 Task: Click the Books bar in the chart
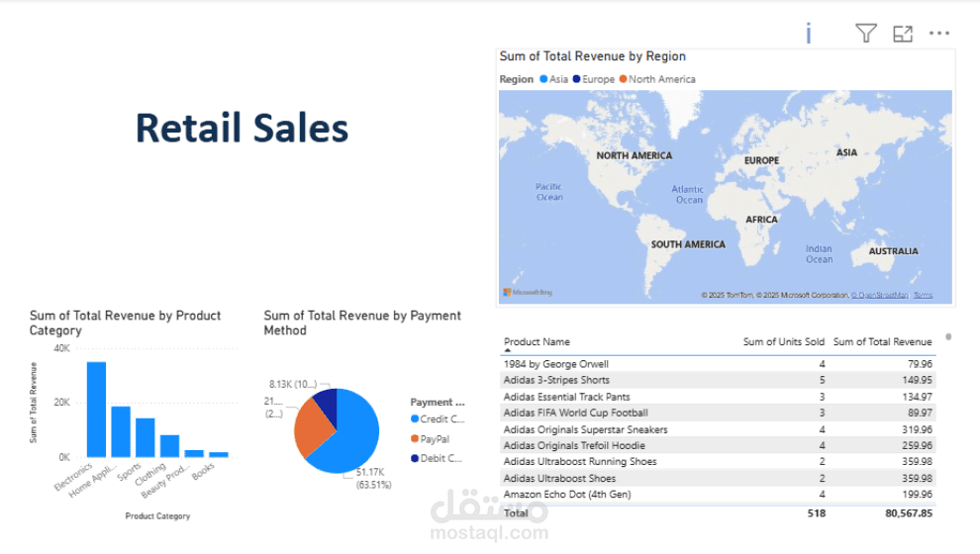tap(219, 455)
